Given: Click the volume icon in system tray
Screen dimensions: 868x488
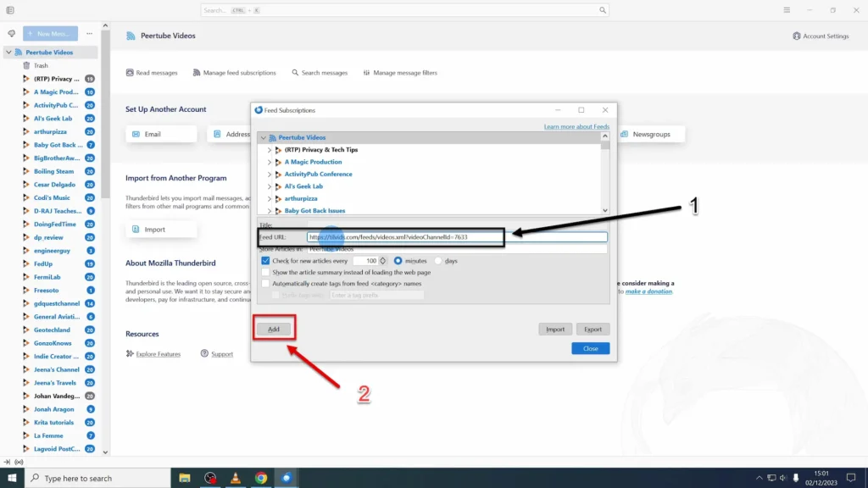Looking at the screenshot, I should [783, 478].
